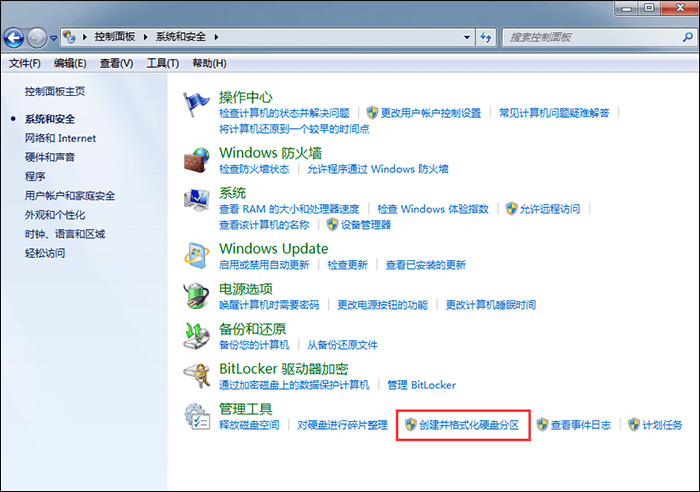The width and height of the screenshot is (700, 492).
Task: Open recent pages dropdown beside navigation arrows
Action: tap(54, 38)
